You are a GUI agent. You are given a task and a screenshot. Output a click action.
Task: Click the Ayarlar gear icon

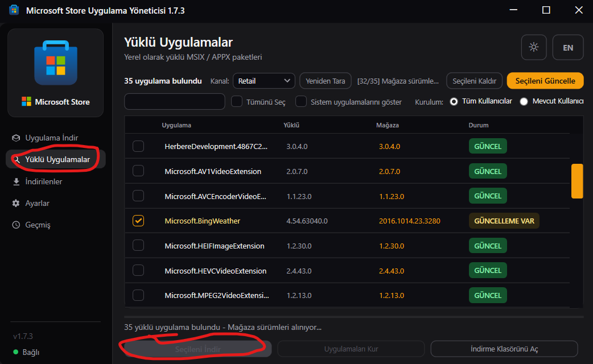pyautogui.click(x=16, y=204)
